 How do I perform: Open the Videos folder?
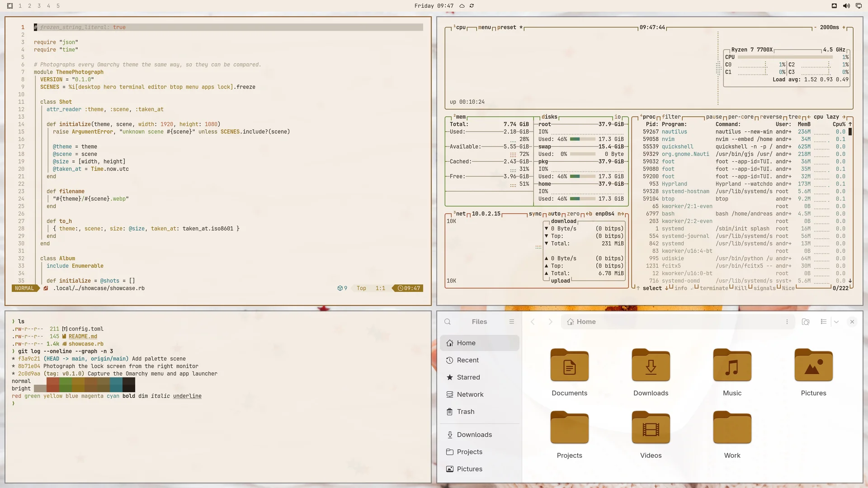(651, 435)
